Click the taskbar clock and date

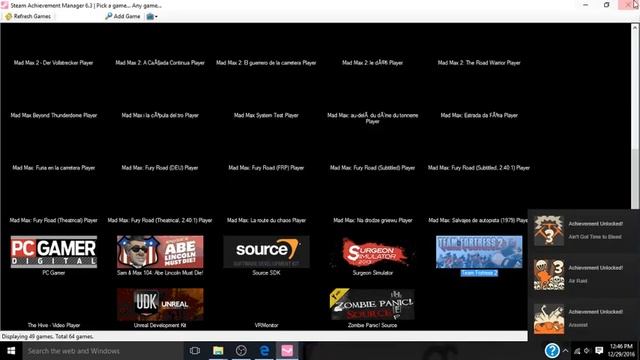tap(621, 351)
